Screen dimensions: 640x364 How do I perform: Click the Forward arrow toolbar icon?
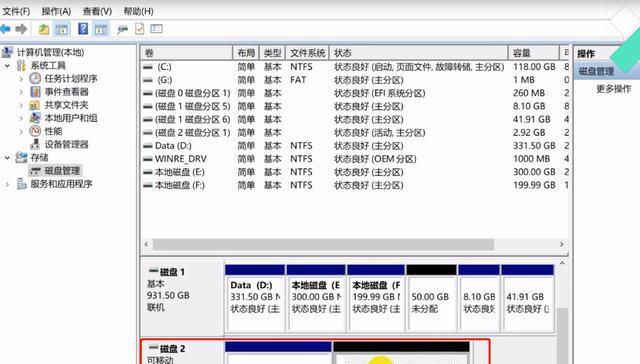(21, 29)
